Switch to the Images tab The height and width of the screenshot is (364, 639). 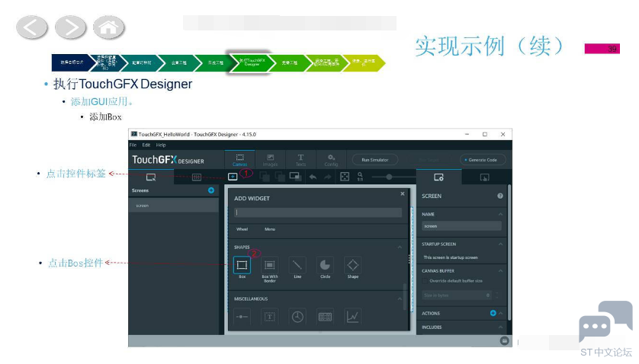pos(270,160)
